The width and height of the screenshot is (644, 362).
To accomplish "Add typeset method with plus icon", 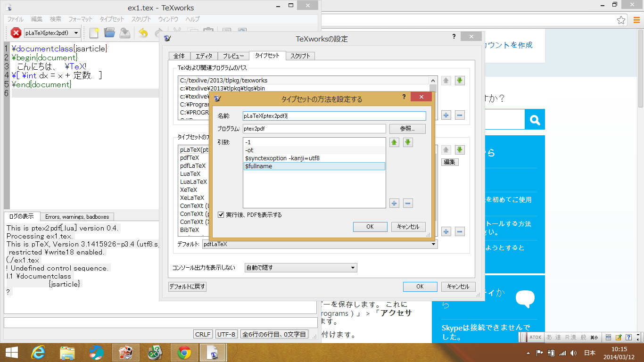I will [446, 231].
